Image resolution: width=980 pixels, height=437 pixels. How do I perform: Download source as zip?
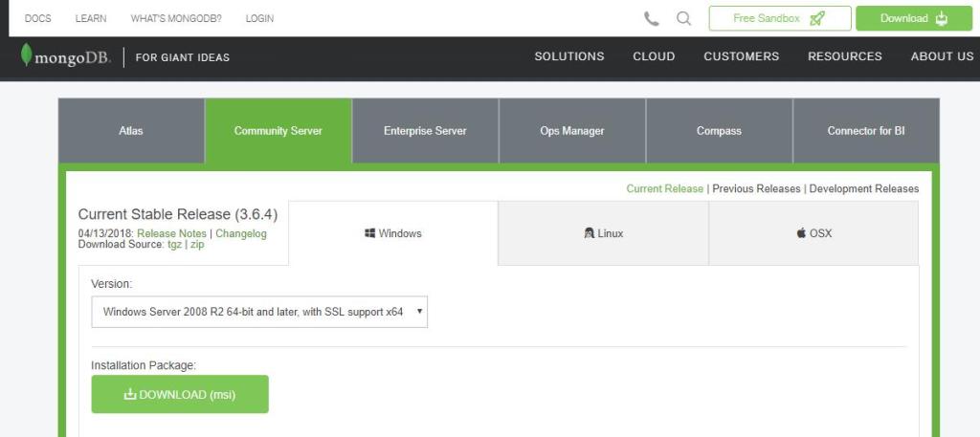click(x=197, y=244)
